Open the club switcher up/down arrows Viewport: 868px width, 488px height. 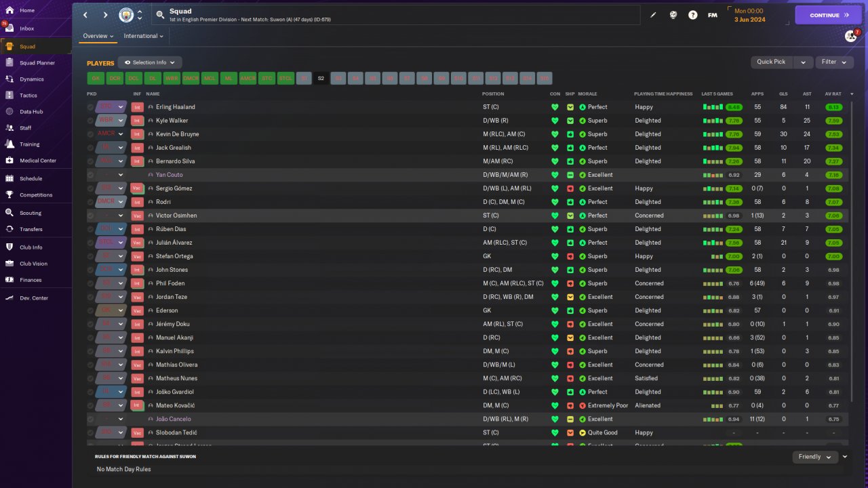coord(140,15)
